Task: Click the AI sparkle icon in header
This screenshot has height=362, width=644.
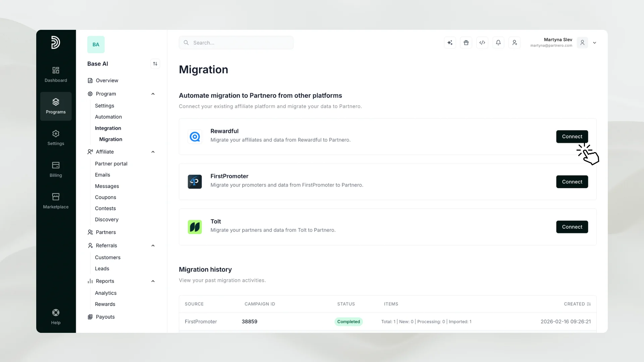Action: pos(450,43)
